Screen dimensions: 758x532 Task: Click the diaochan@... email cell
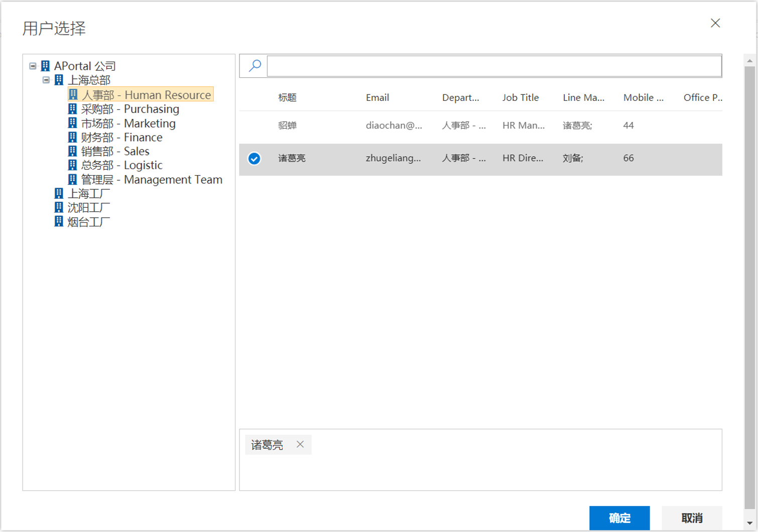tap(394, 125)
